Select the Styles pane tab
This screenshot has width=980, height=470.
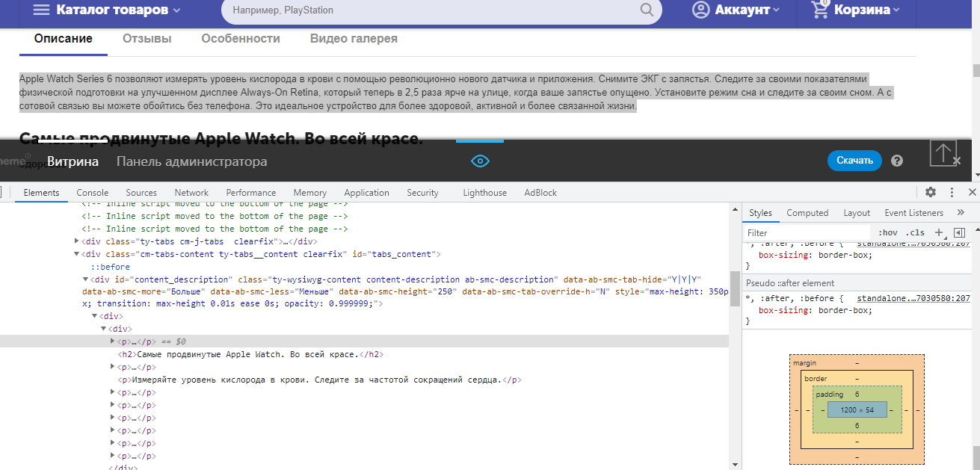point(760,213)
